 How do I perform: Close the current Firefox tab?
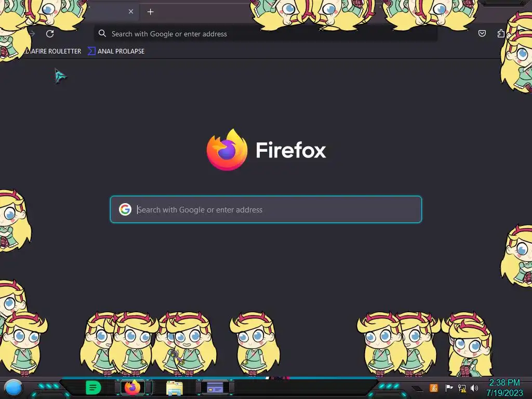pos(130,11)
